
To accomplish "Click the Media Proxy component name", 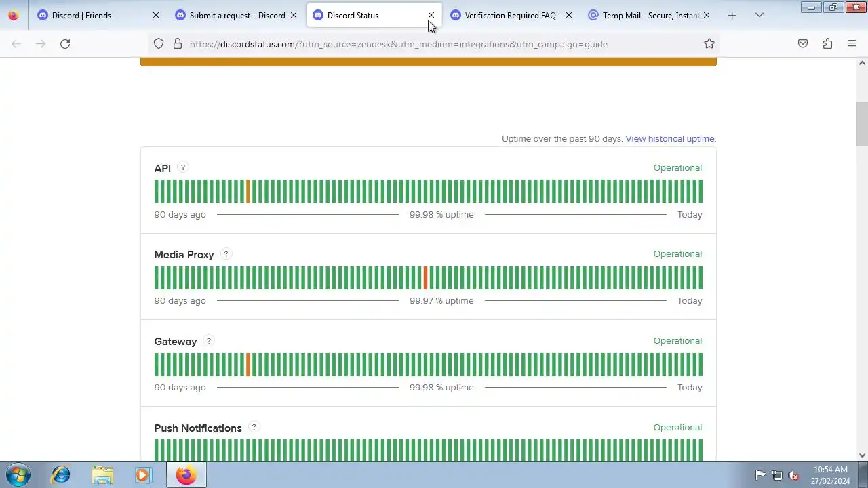I will (184, 255).
